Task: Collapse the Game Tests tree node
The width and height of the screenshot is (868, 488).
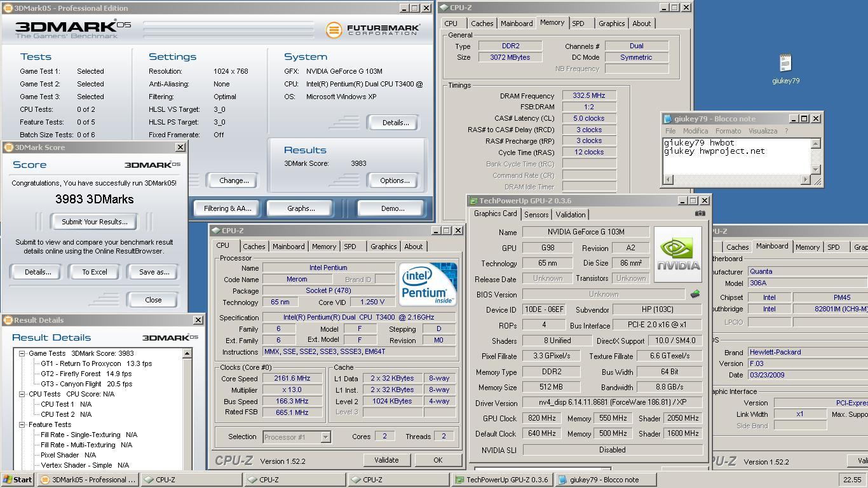Action: (x=22, y=353)
